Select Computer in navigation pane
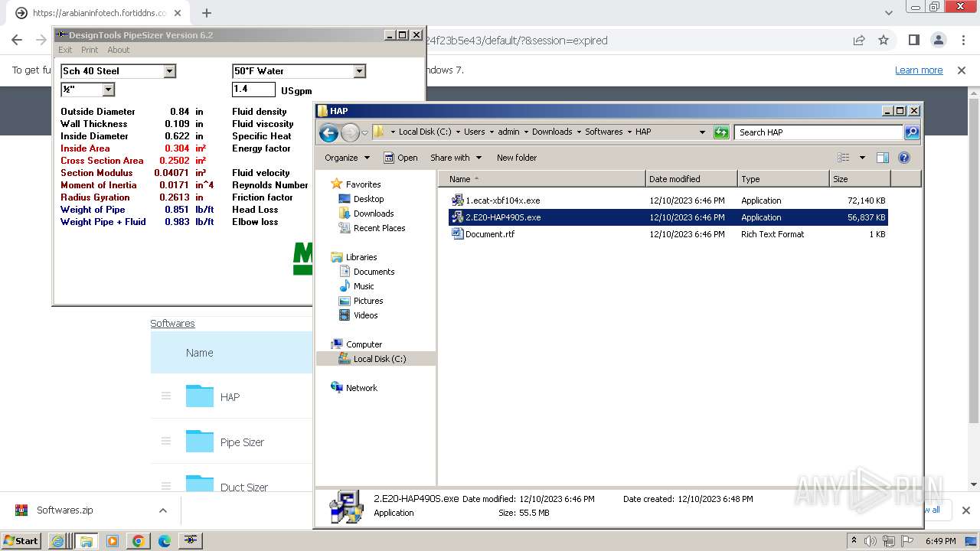The width and height of the screenshot is (980, 551). (x=363, y=344)
